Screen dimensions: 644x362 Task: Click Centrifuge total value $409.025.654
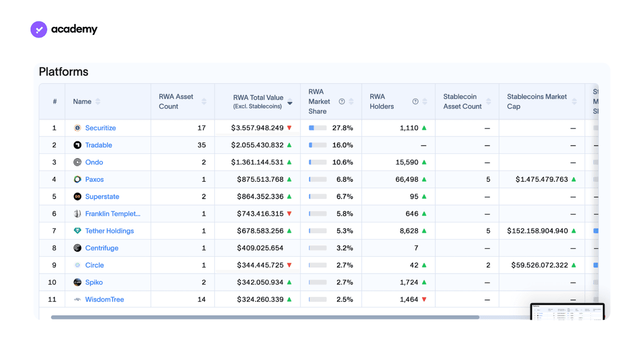pyautogui.click(x=260, y=248)
